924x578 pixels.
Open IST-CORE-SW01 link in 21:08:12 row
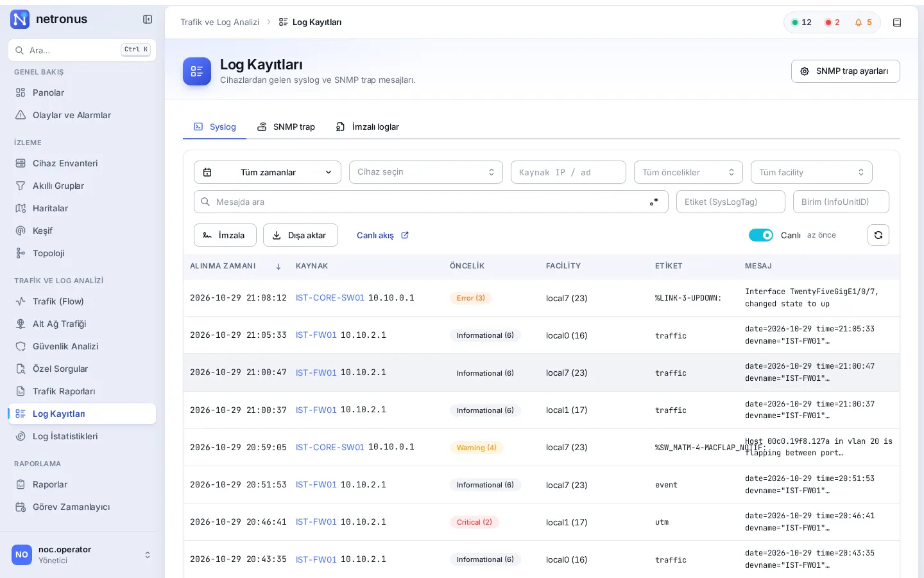click(330, 298)
